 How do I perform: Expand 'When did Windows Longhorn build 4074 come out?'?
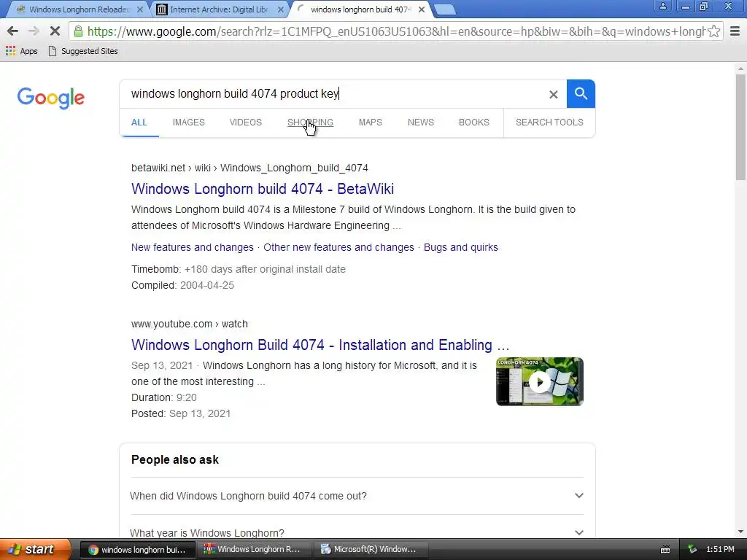click(357, 496)
